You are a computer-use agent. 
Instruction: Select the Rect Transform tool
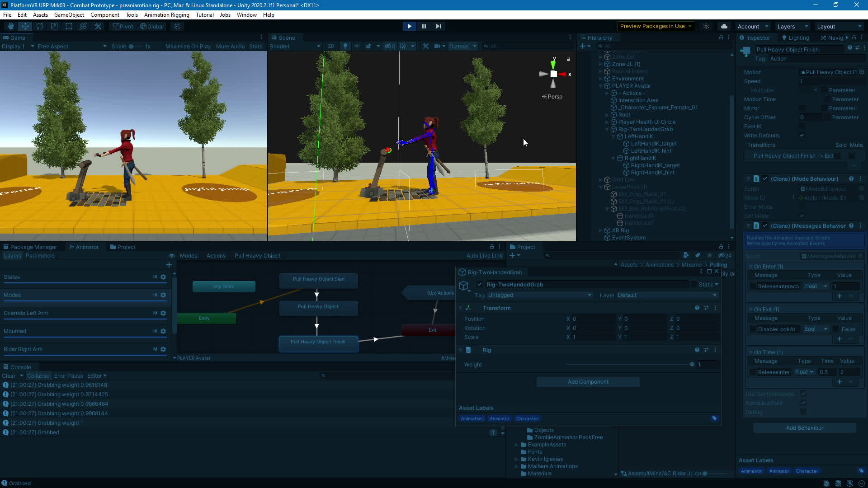coord(69,26)
